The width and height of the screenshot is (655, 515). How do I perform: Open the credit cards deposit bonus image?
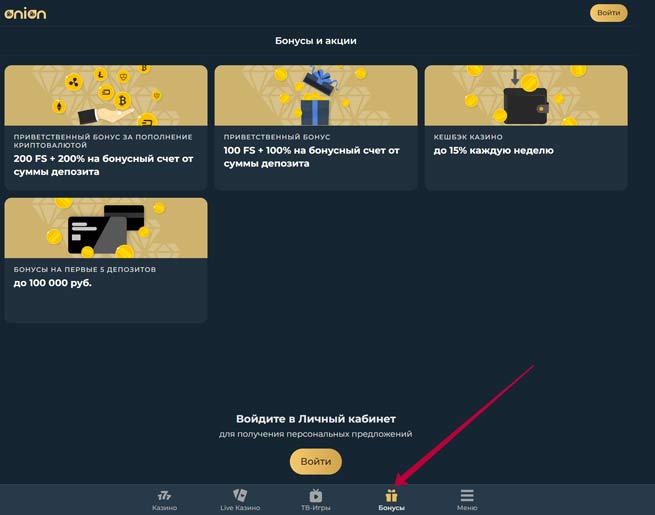[106, 228]
